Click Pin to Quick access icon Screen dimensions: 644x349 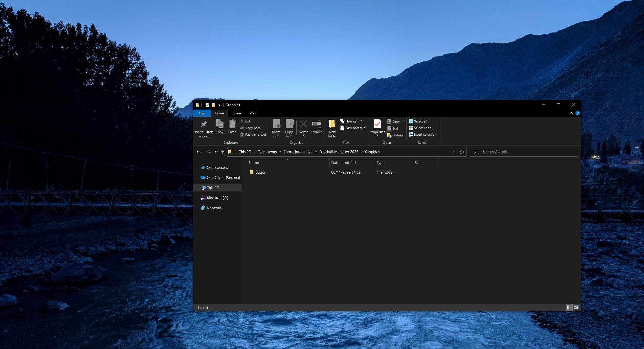(204, 124)
